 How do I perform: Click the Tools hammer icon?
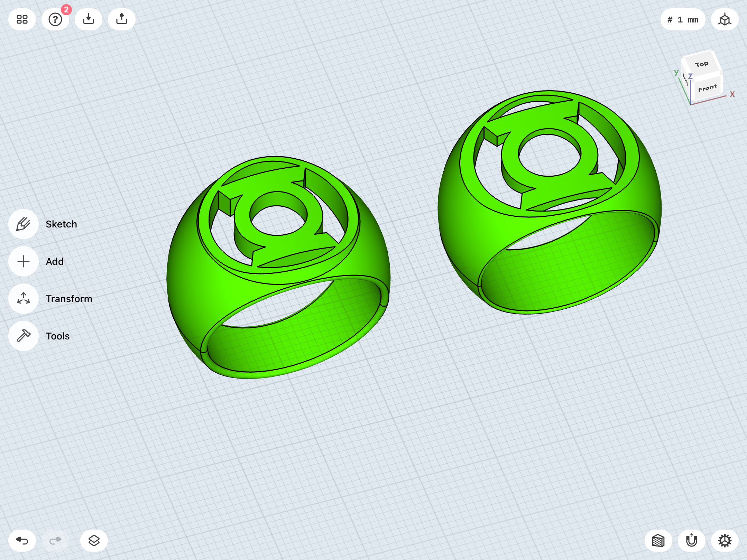pos(24,336)
